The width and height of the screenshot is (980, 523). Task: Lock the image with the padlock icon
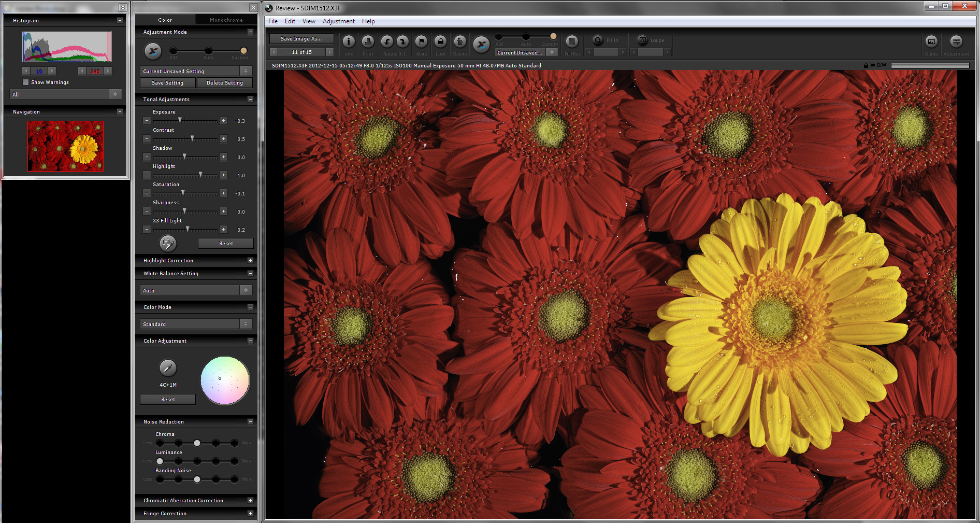tap(440, 41)
